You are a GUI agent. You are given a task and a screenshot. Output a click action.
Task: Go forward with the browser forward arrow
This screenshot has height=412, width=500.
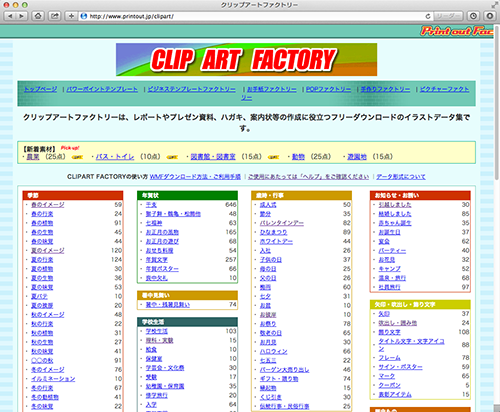21,16
